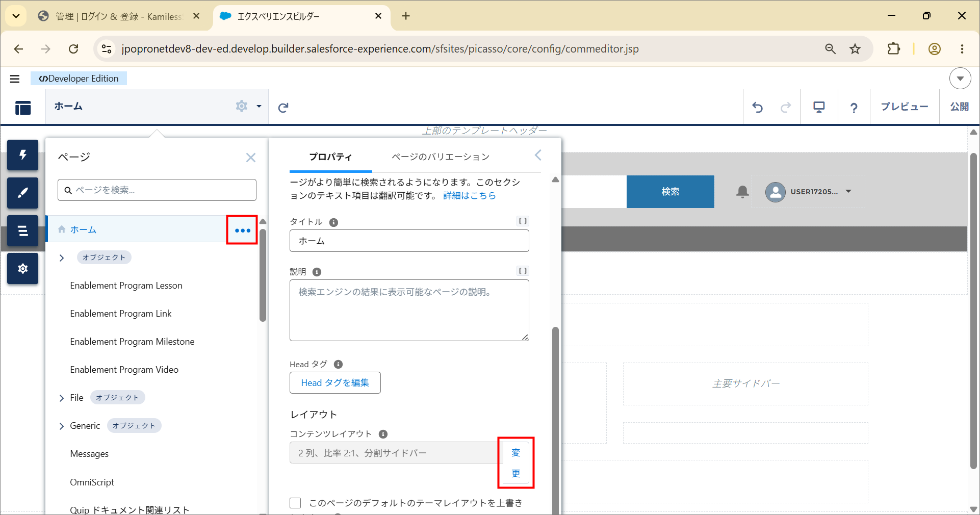Expand the Generic object tree node
The height and width of the screenshot is (515, 980).
pos(62,426)
